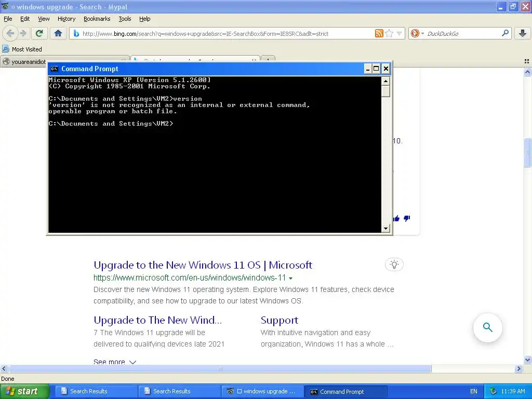
Task: Open the Most Visited bookmarks folder
Action: (x=22, y=49)
